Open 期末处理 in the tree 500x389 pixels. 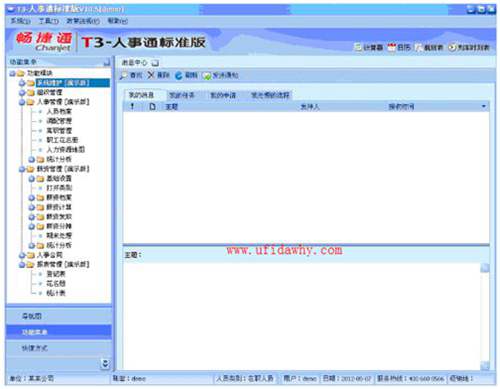[x=59, y=236]
